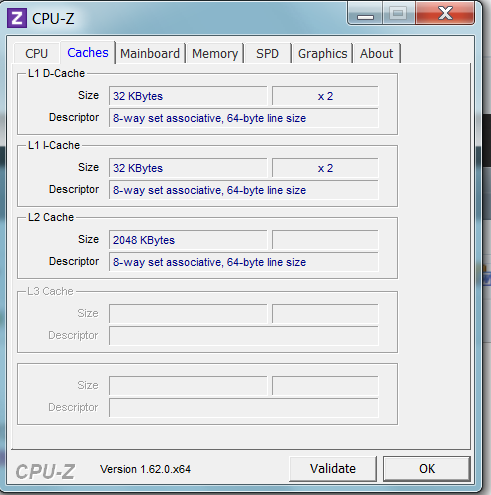Viewport: 491px width, 495px height.
Task: Open the Mainboard tab
Action: point(150,53)
